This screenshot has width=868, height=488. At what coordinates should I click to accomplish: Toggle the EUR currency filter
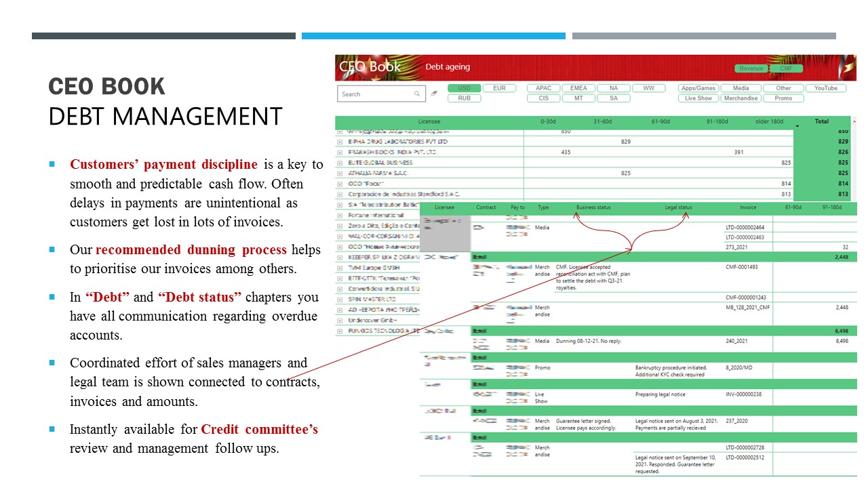coord(499,88)
